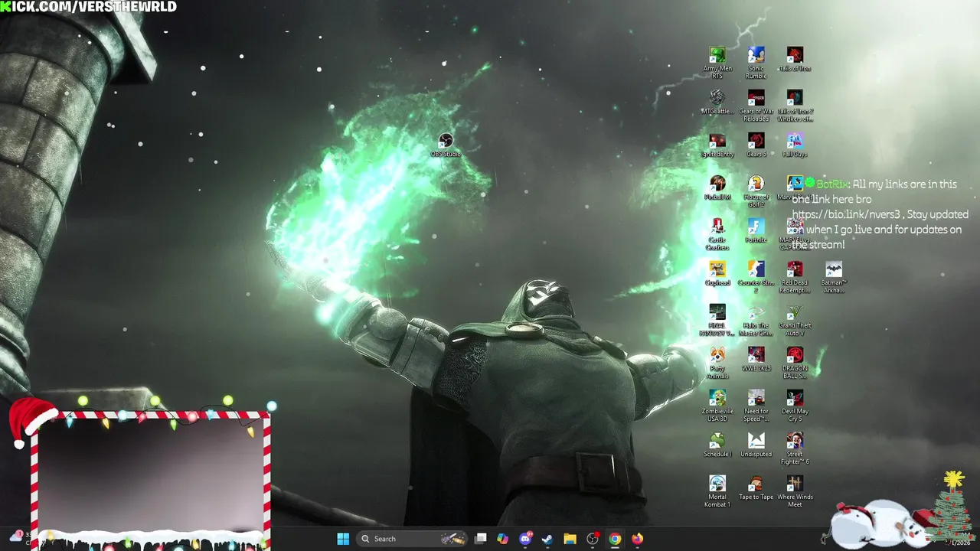
Task: Click the Tape to Tape shortcut
Action: point(756,487)
